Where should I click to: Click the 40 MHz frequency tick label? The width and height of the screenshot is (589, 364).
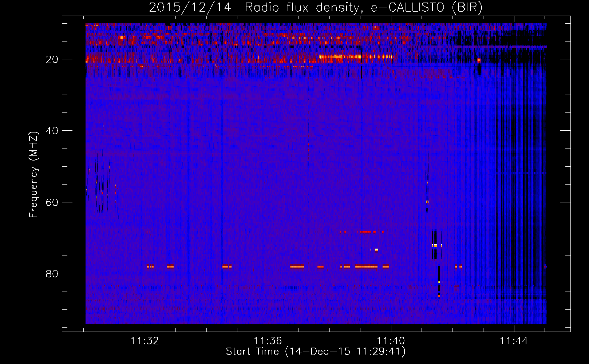[x=52, y=131]
